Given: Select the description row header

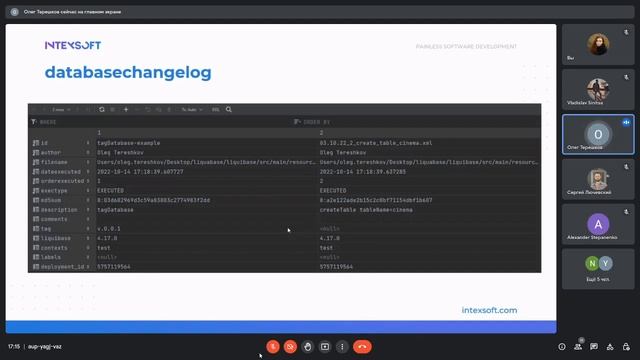Looking at the screenshot, I should [x=62, y=210].
